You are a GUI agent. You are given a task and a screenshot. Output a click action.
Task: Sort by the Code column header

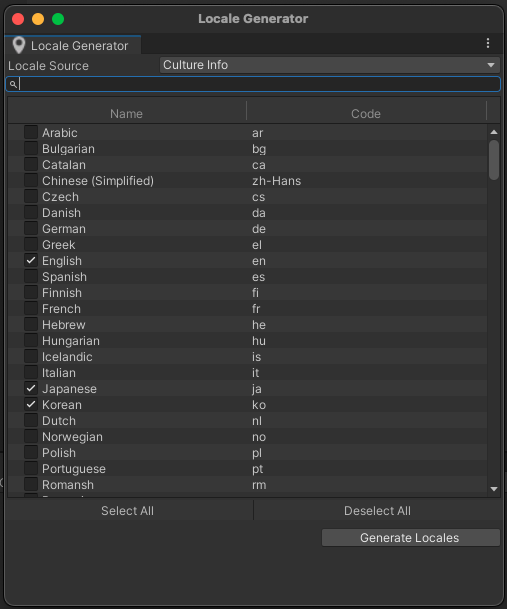pos(366,114)
